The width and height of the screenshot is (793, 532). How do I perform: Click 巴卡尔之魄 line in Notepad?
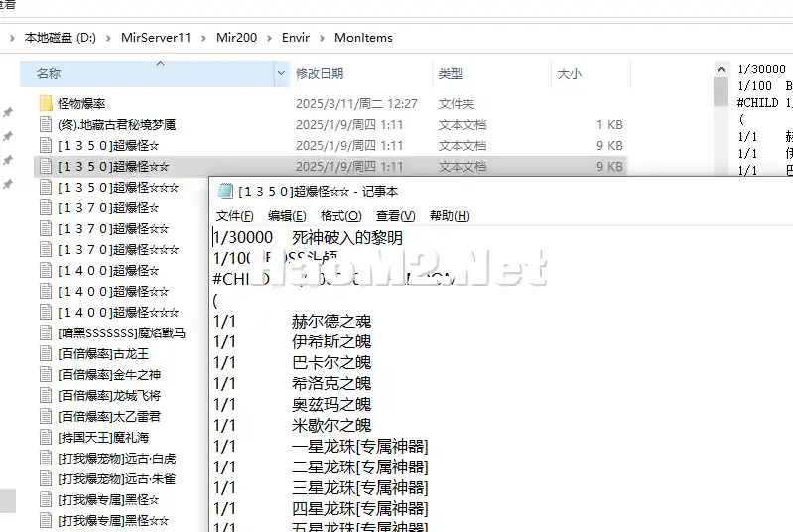pyautogui.click(x=331, y=362)
